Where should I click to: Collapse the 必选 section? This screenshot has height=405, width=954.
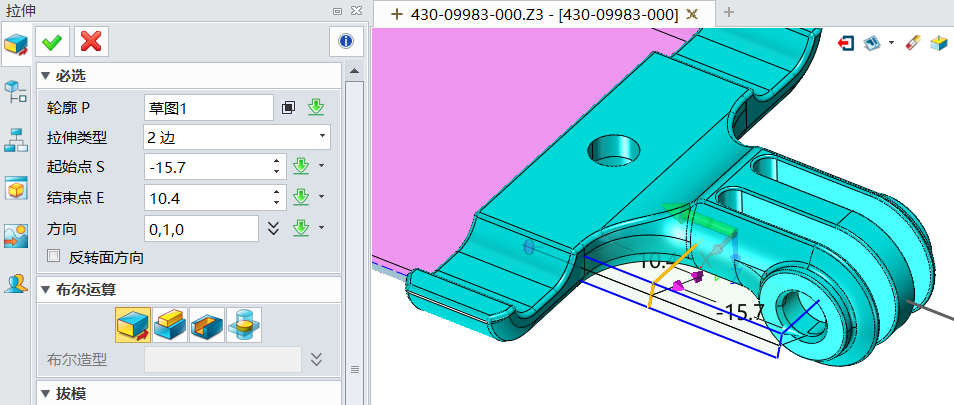click(x=45, y=76)
